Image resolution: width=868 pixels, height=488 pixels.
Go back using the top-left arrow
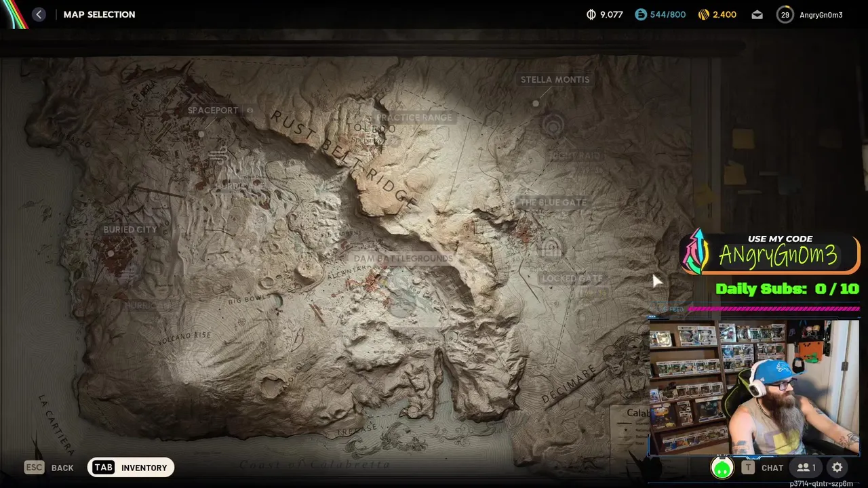coord(39,14)
